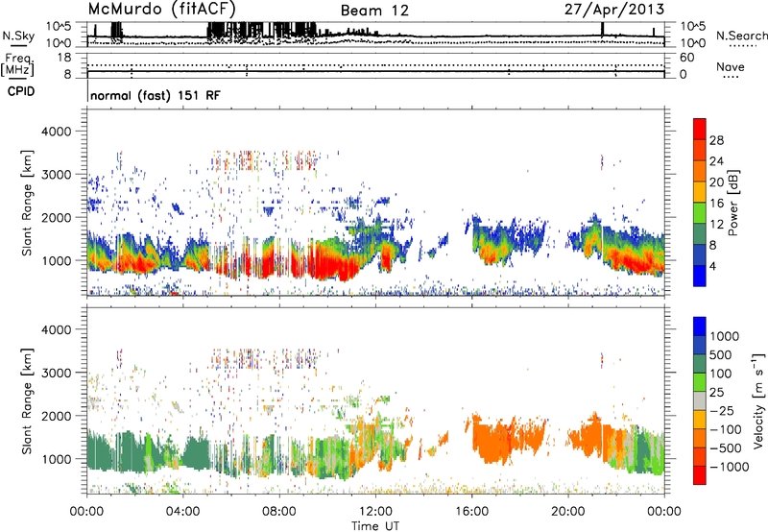Click the 04:00 time tick label
768x532 pixels.
click(x=182, y=512)
